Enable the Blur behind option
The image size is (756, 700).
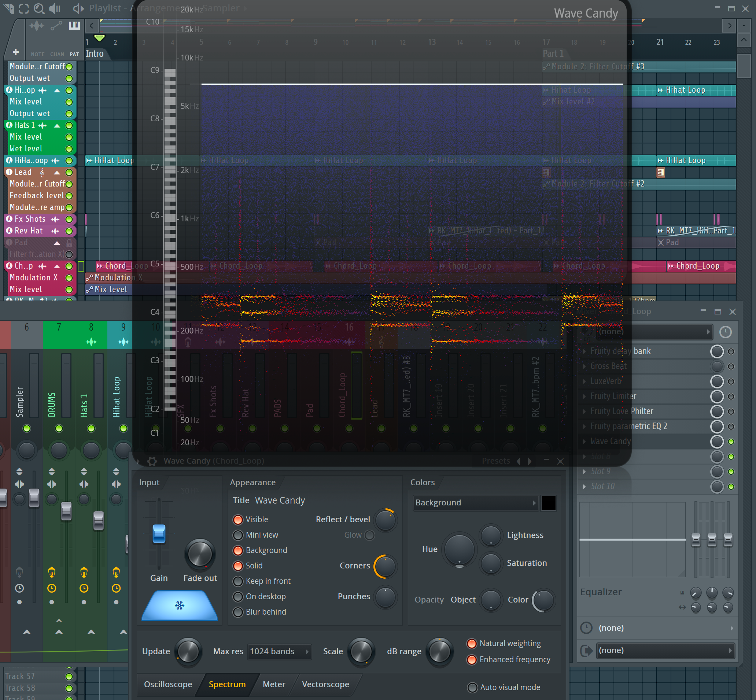point(238,612)
